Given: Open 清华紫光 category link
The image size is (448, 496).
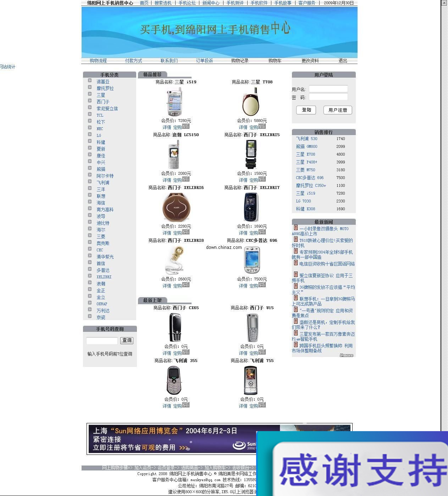Looking at the screenshot, I should tap(105, 257).
